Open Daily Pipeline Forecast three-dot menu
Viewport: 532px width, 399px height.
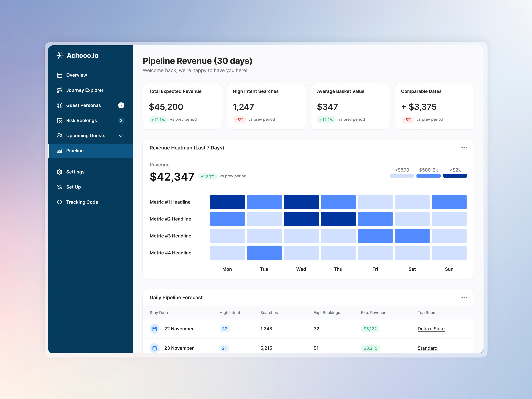coord(464,298)
